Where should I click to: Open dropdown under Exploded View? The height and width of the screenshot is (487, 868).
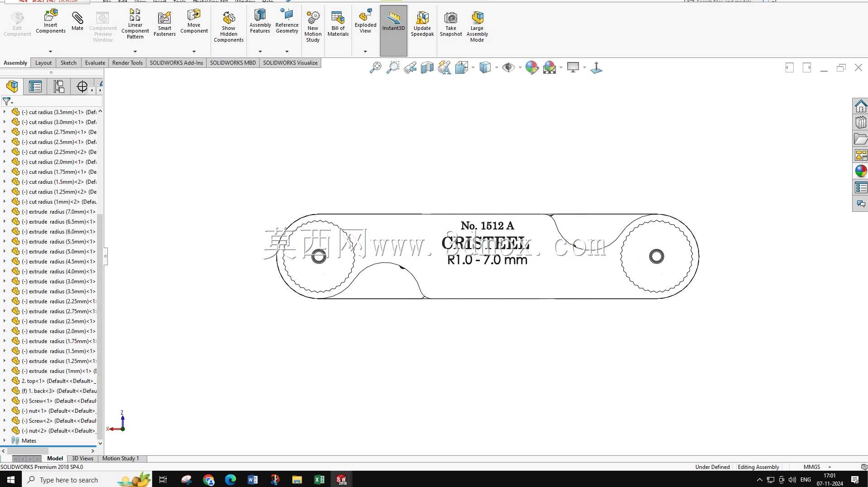pos(365,52)
